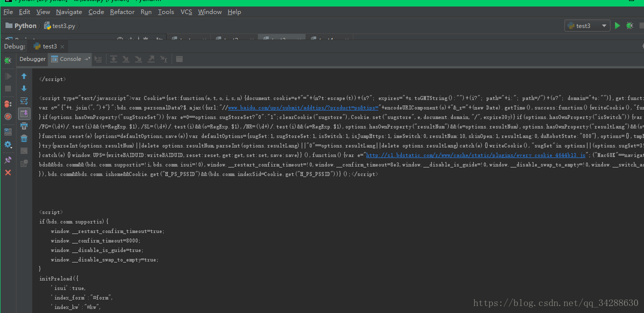Click "window.__disable_is_guide=true;" line
This screenshot has width=644, height=313.
click(x=97, y=250)
